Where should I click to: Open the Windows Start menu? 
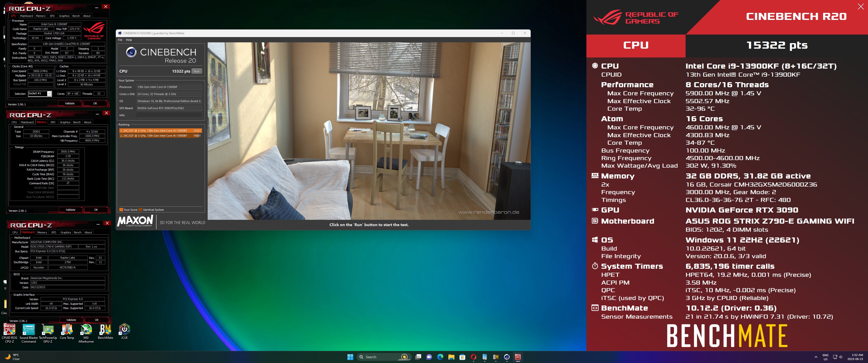350,357
